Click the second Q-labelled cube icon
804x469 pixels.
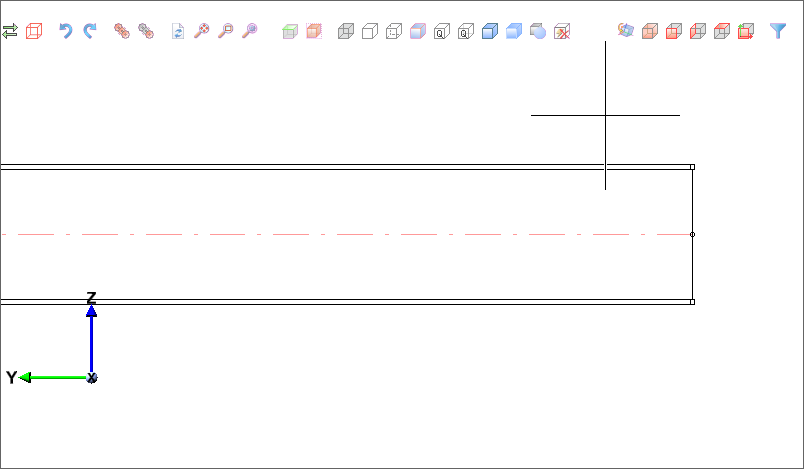[466, 31]
